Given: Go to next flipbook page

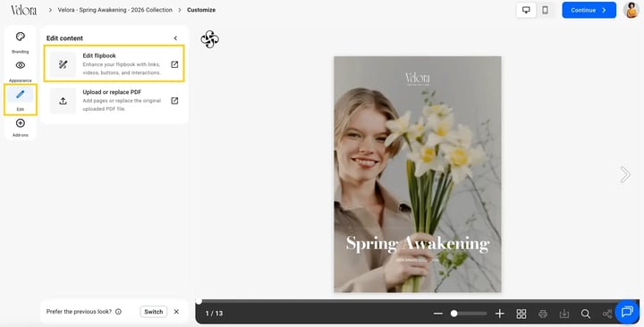Looking at the screenshot, I should pyautogui.click(x=625, y=174).
